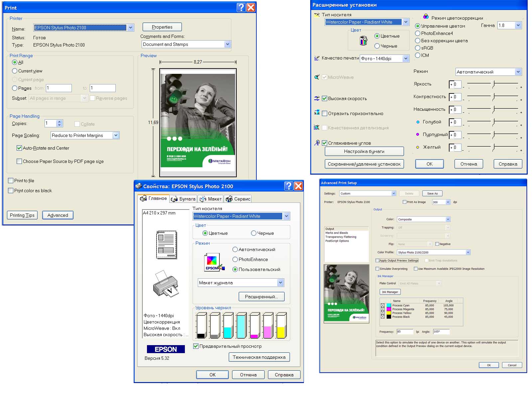Click the yellow ink level cartridge
The width and height of the screenshot is (532, 399).
(x=281, y=326)
